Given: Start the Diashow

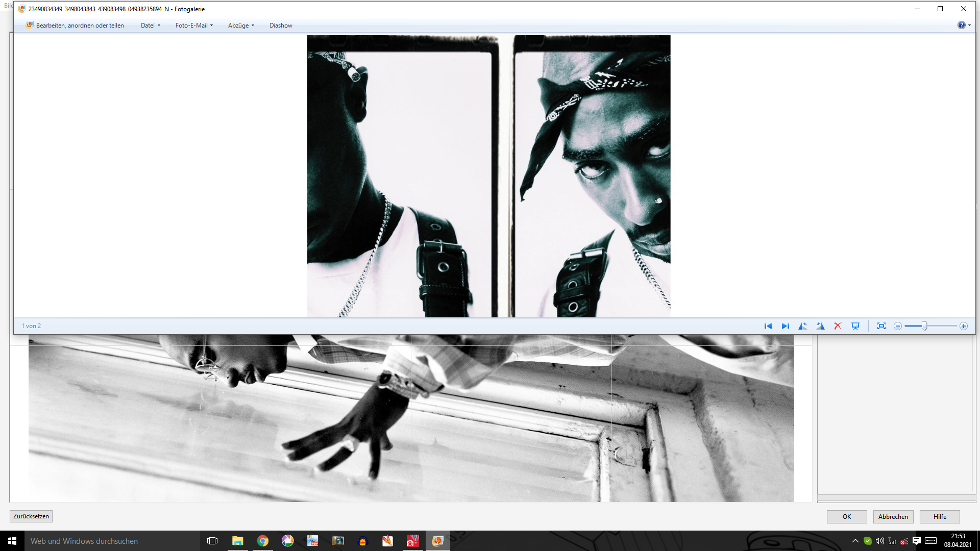Looking at the screenshot, I should coord(281,26).
